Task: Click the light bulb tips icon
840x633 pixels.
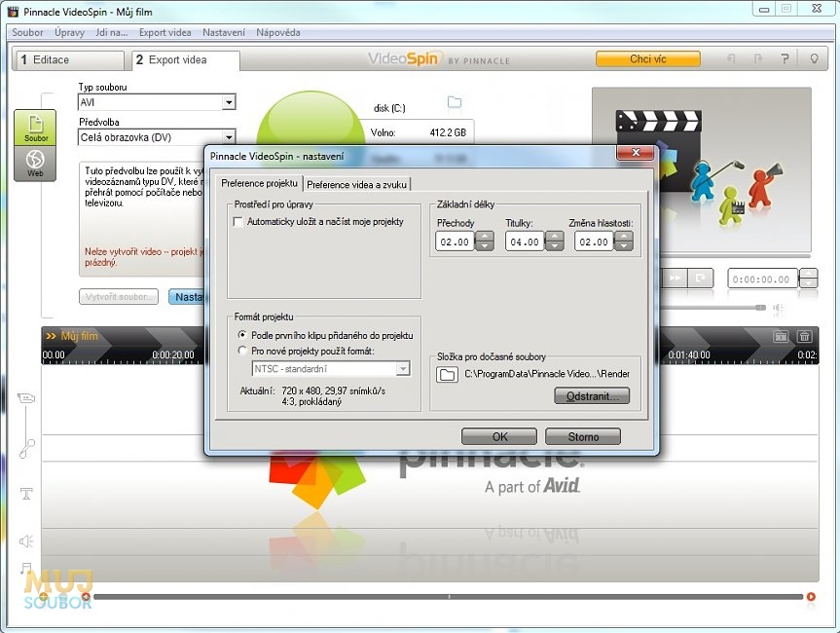Action: (814, 58)
